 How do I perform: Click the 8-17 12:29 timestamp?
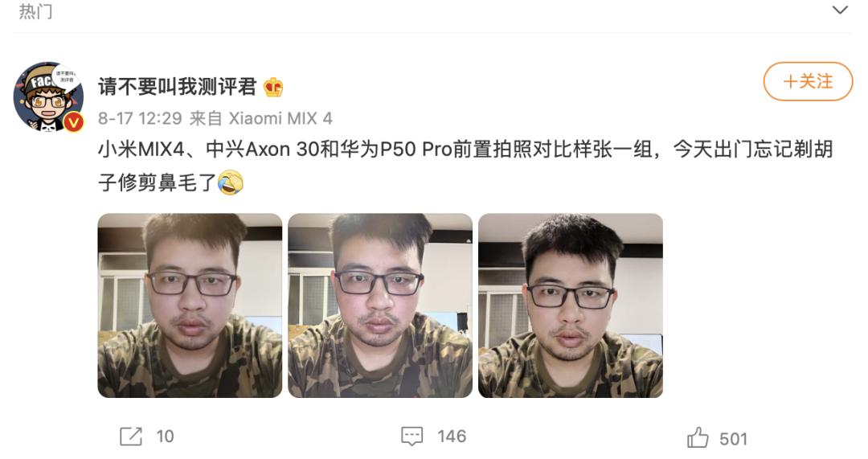pos(140,118)
